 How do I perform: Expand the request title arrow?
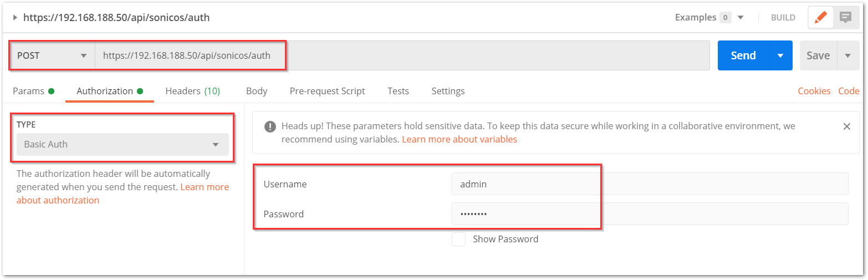tap(15, 18)
